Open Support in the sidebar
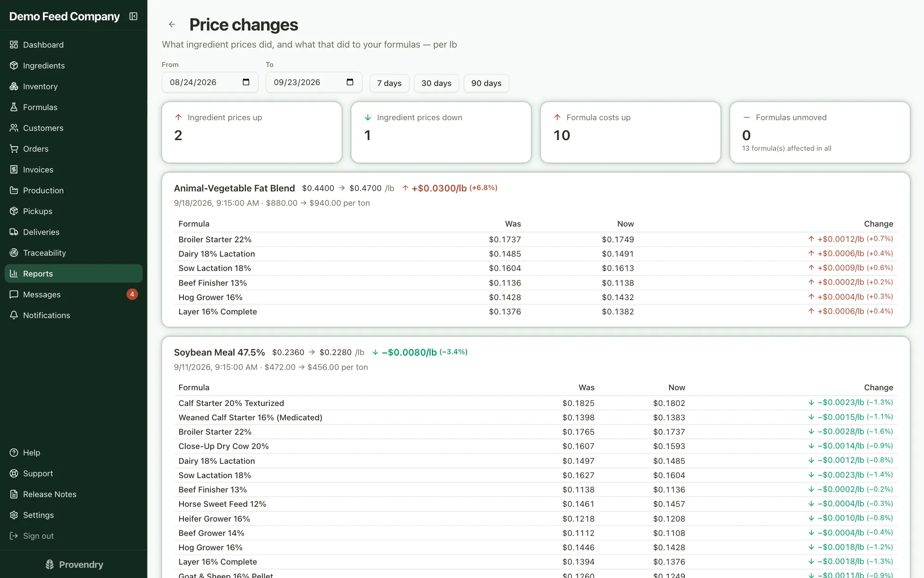 73,473
